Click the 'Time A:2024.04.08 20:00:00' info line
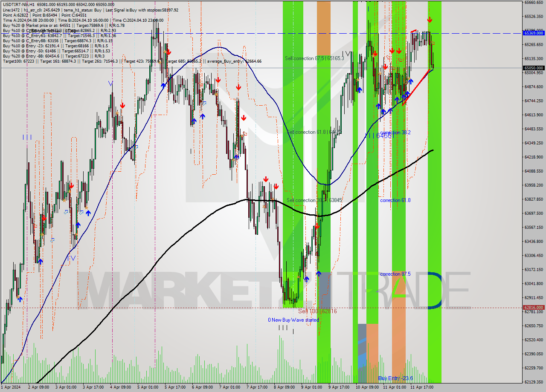 (83, 20)
